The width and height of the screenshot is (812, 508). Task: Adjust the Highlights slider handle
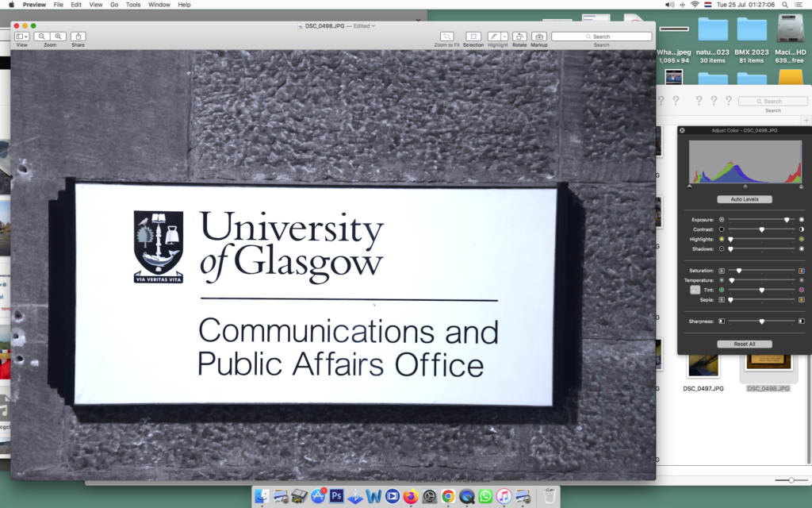[730, 239]
